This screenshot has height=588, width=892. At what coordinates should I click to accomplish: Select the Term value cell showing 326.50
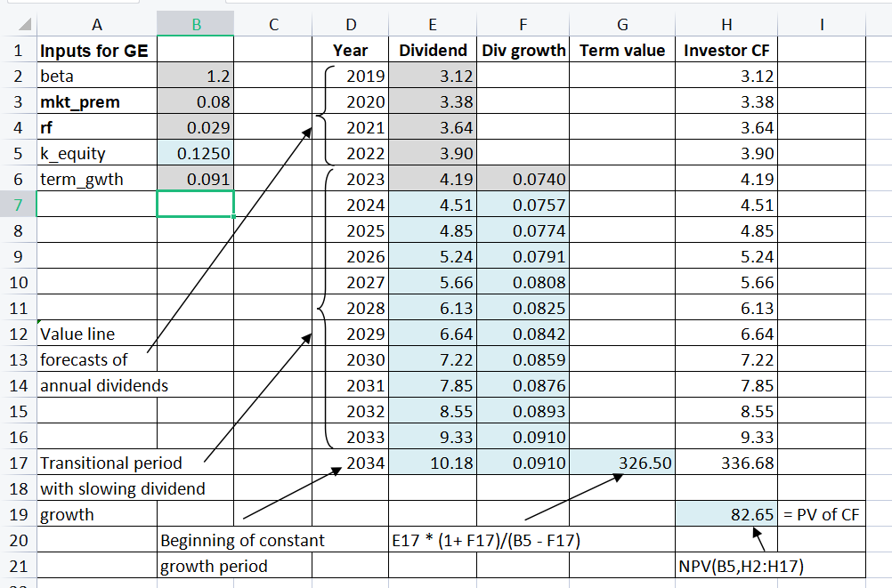(622, 463)
